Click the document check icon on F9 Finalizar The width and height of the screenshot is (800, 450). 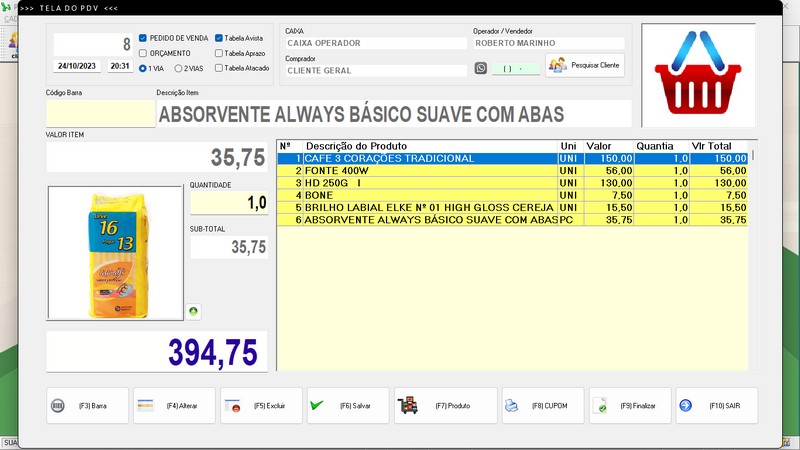599,405
